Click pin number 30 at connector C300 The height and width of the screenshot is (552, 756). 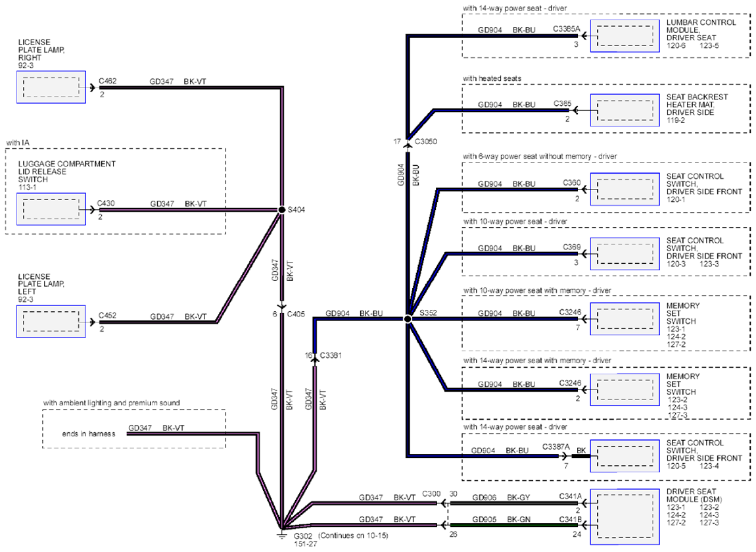(x=453, y=494)
